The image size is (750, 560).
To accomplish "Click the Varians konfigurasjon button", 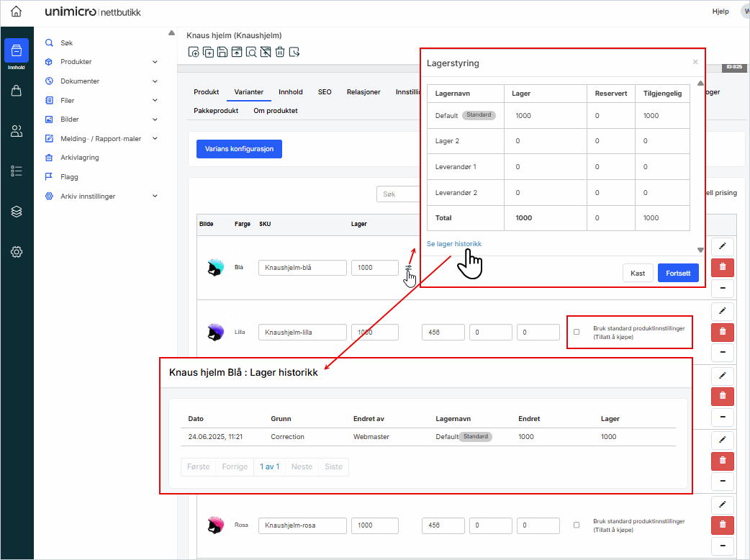I will point(239,149).
